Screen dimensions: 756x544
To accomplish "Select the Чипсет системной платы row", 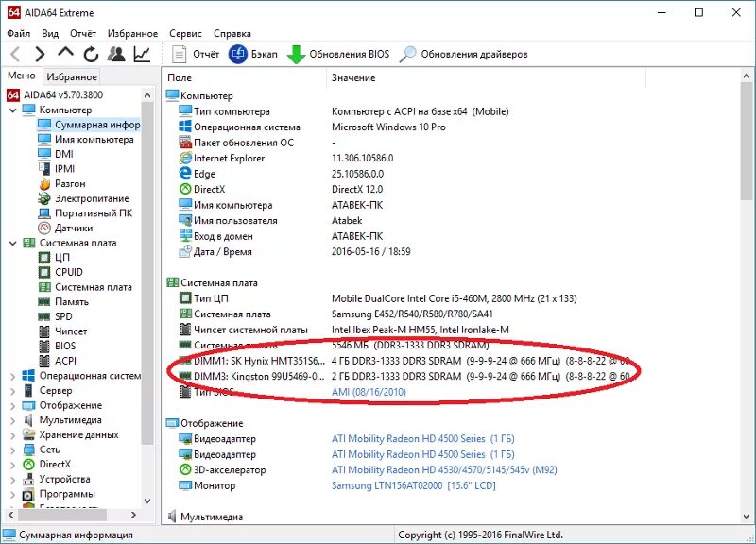I will tap(344, 330).
